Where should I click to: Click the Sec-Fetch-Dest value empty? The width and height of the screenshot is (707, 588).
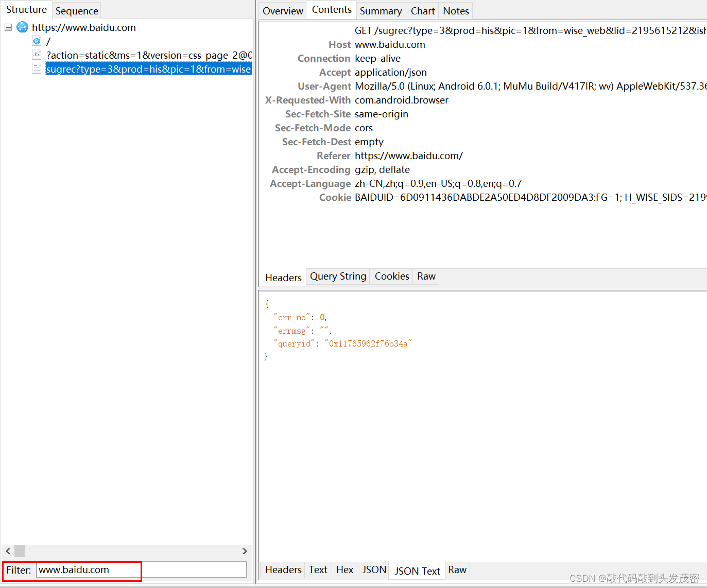(x=369, y=142)
